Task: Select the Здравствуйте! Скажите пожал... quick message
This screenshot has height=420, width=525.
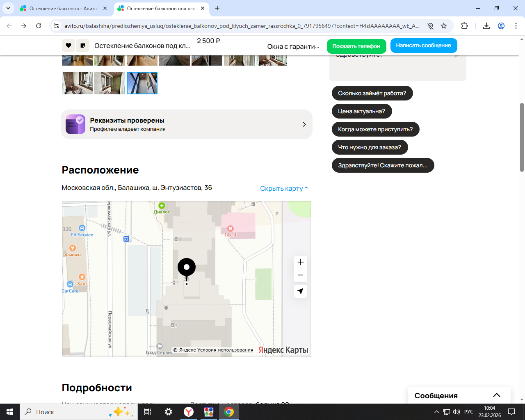Action: 383,165
